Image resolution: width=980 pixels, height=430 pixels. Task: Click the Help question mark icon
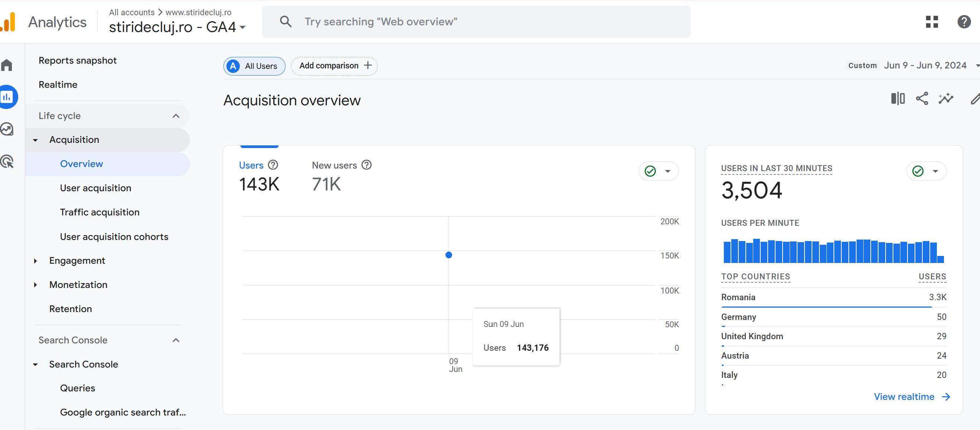(x=964, y=22)
